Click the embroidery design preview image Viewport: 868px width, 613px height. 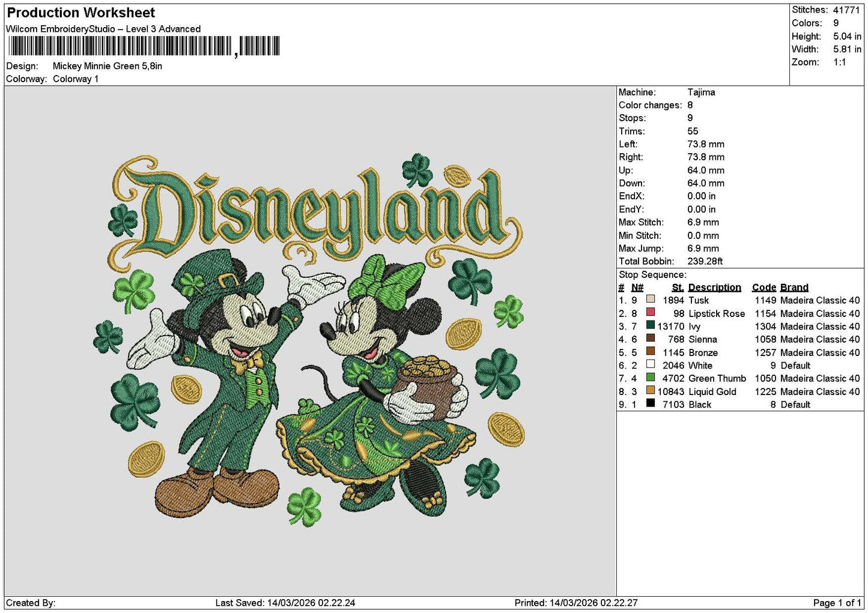coord(310,342)
